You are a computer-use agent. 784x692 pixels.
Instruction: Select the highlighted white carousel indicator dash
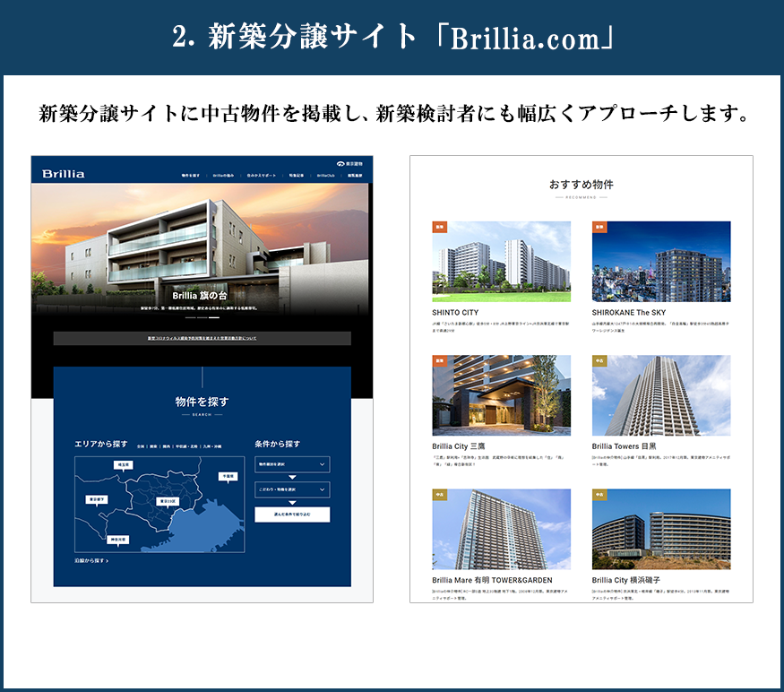[214, 317]
